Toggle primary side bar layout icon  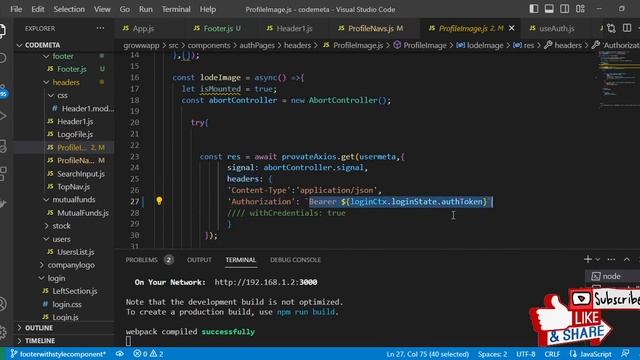[x=533, y=9]
